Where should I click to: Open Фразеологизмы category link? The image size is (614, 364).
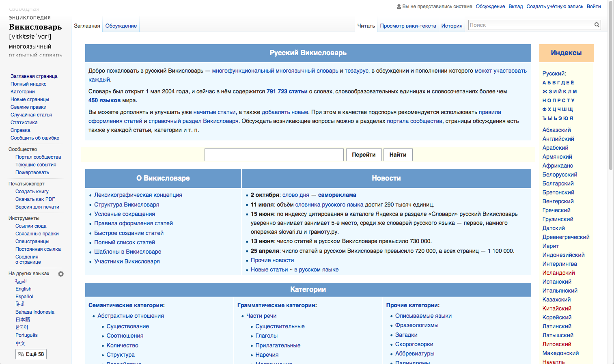pos(417,325)
